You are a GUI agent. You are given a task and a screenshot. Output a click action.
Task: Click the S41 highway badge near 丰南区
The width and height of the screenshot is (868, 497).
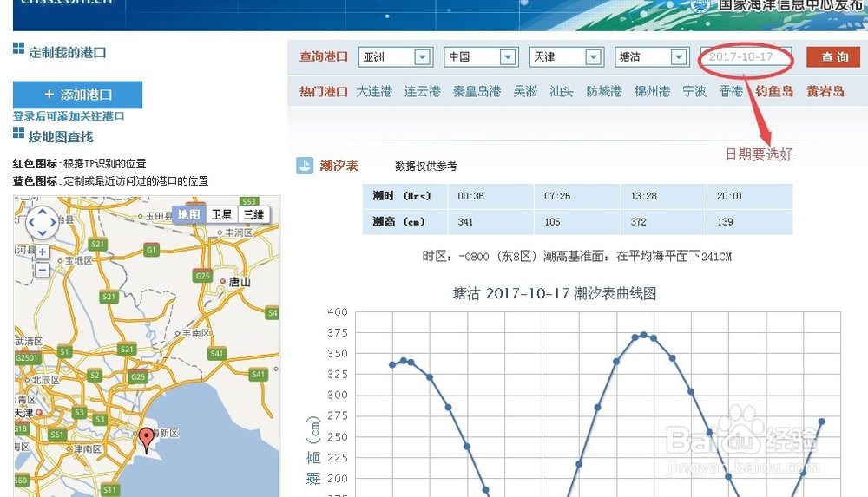(216, 353)
